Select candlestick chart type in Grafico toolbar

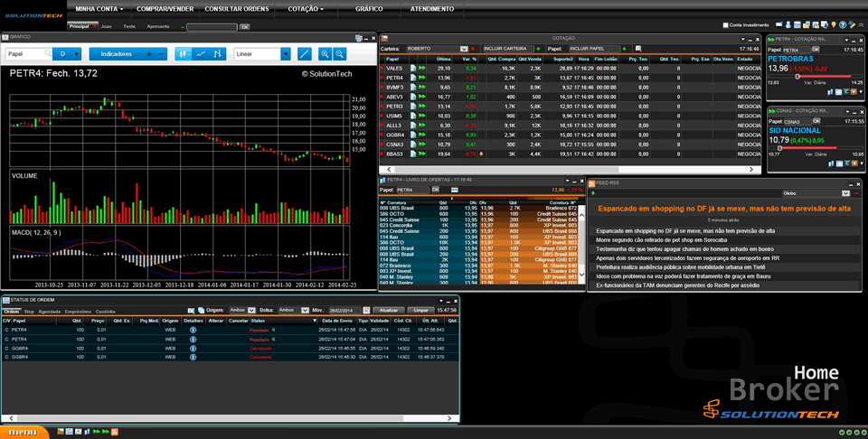point(184,53)
